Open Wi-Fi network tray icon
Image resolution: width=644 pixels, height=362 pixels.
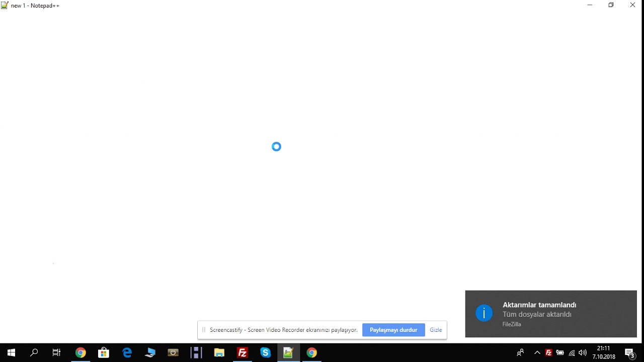pos(572,352)
